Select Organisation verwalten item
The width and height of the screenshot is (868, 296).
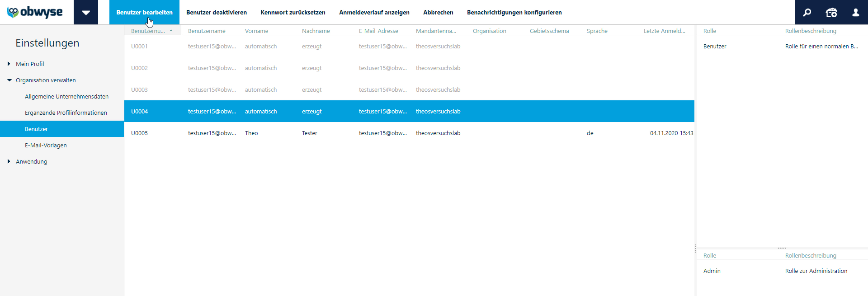click(46, 80)
